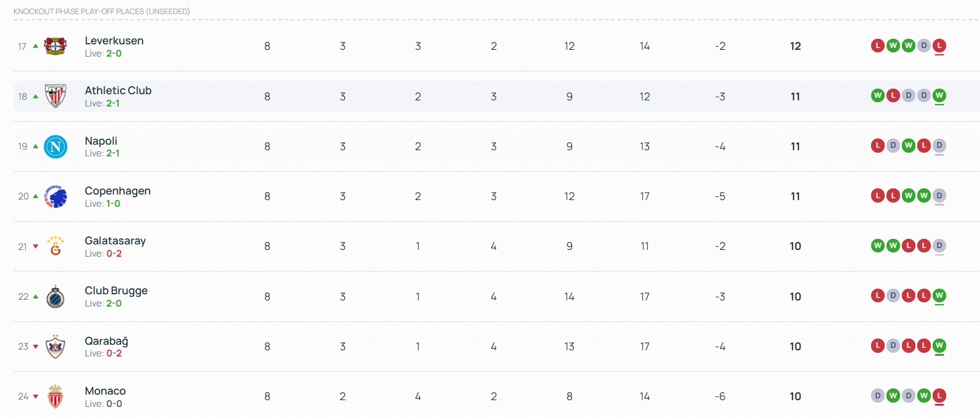Click the Napoli club logo
Image resolution: width=980 pixels, height=418 pixels.
(55, 147)
